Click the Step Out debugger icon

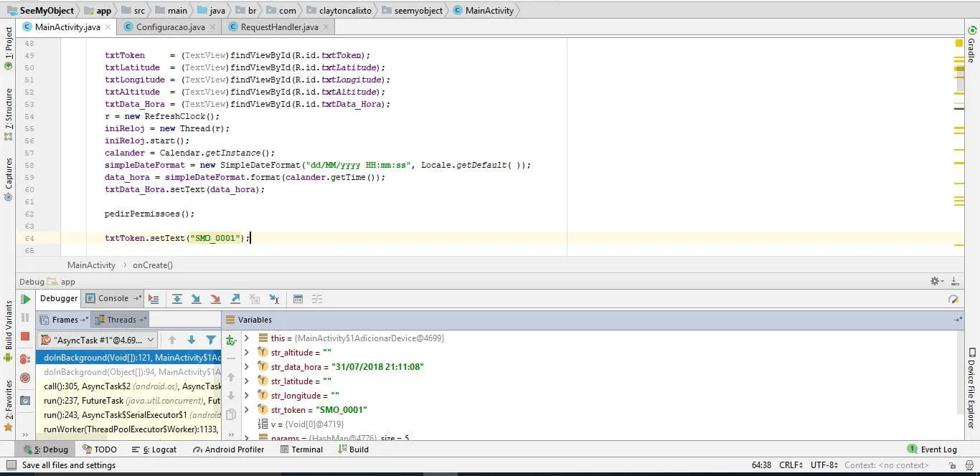[x=235, y=299]
